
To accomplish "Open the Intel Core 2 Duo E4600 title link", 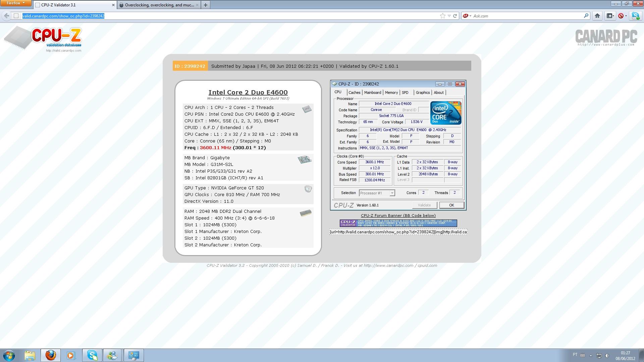I will pyautogui.click(x=248, y=92).
